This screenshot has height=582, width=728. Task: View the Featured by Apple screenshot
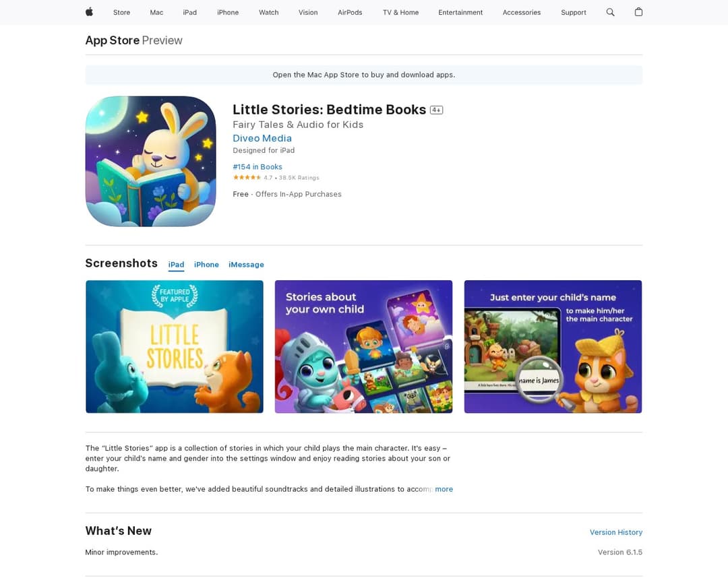click(175, 347)
